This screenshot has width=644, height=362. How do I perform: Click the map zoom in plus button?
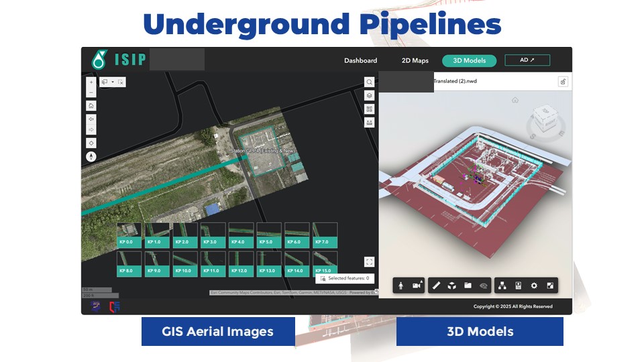click(91, 82)
